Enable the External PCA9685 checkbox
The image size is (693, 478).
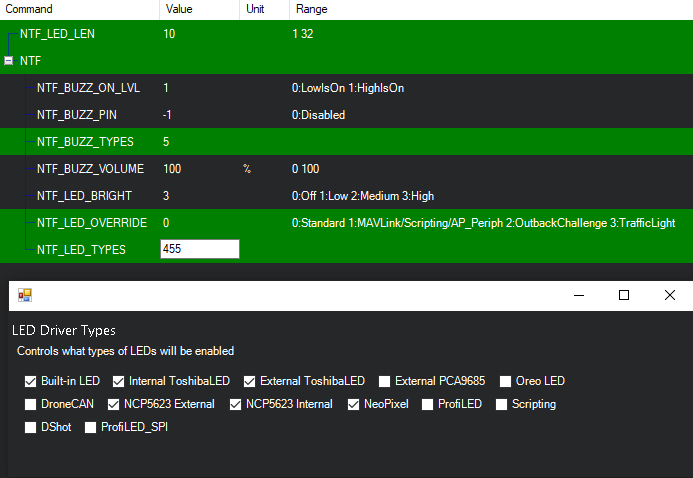(385, 381)
